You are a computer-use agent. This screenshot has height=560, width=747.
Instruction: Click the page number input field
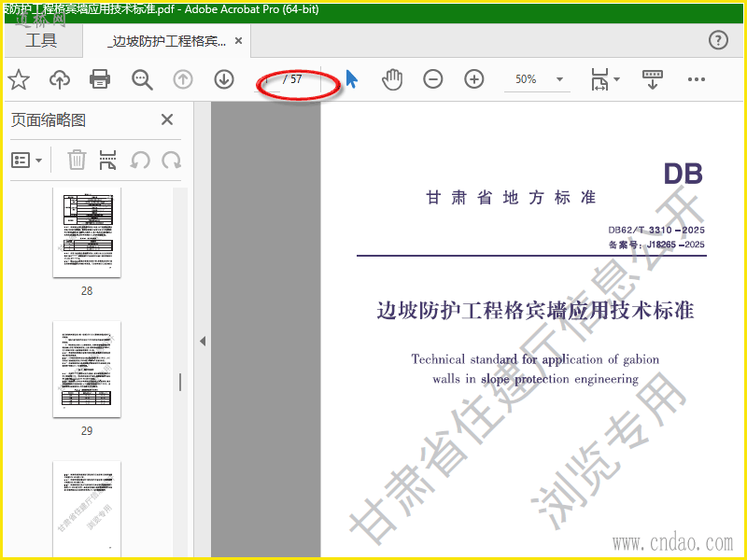(x=268, y=79)
